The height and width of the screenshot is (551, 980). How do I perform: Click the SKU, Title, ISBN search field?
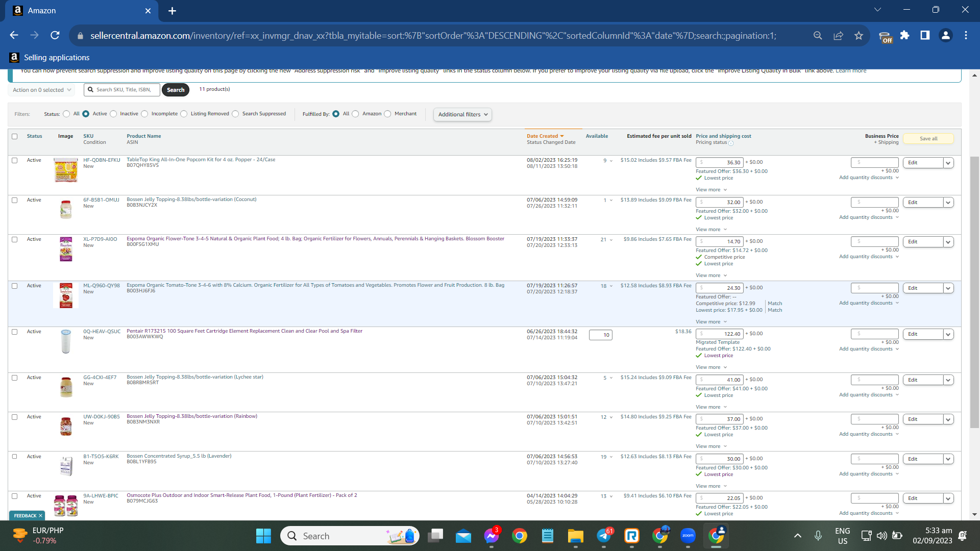122,90
